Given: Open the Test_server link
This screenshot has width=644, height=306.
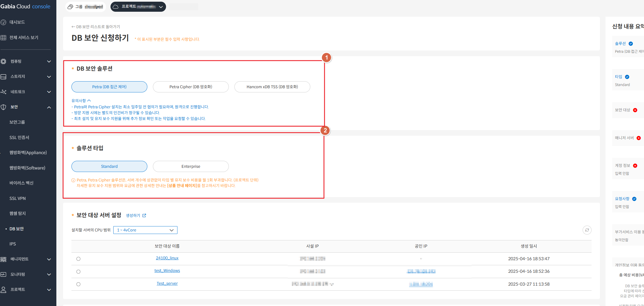Looking at the screenshot, I should 167,283.
